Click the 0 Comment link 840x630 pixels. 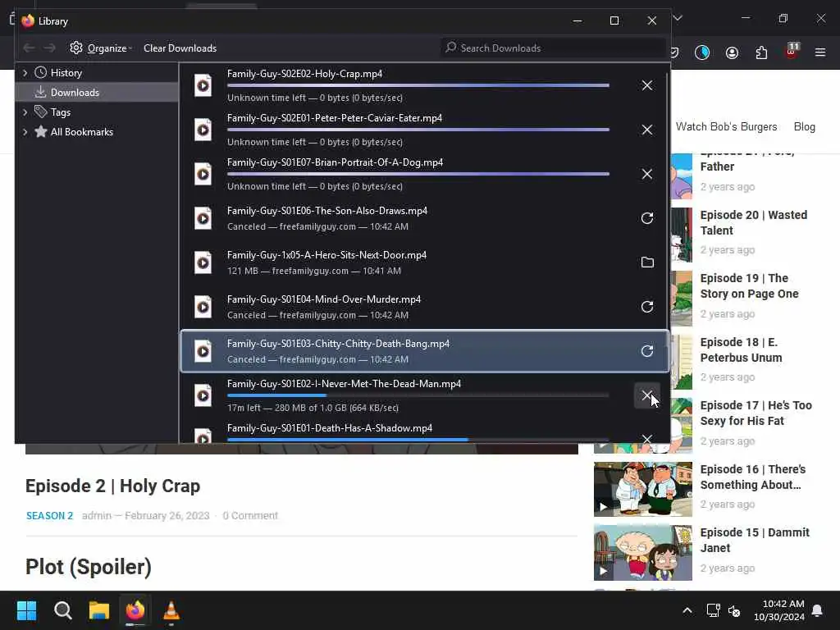tap(250, 516)
